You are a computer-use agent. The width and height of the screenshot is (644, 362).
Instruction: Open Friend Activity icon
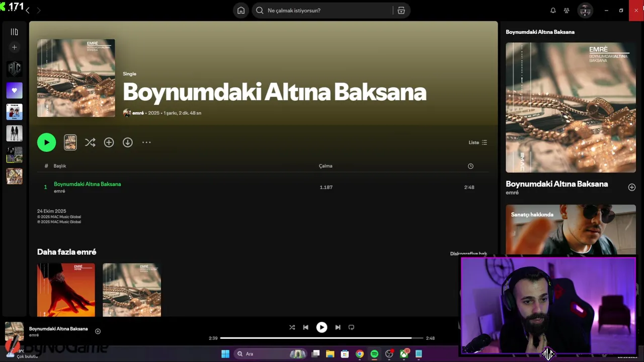point(567,10)
